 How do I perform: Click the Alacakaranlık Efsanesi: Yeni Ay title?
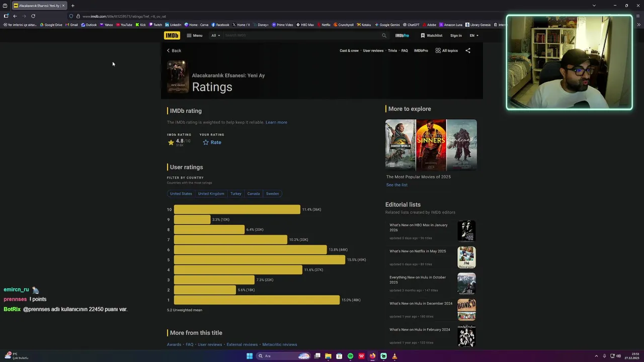coord(228,75)
